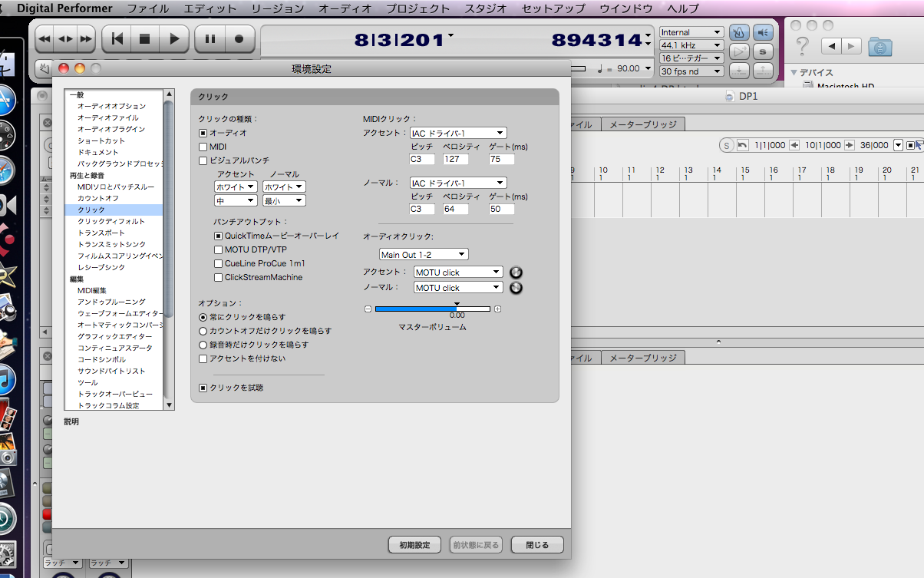Select カウントオフ in preferences list
This screenshot has width=924, height=578.
click(x=98, y=198)
